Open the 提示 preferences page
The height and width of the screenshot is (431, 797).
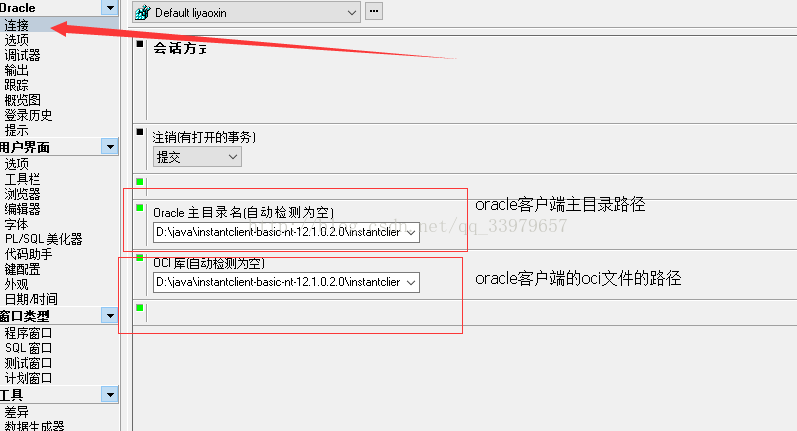tap(16, 130)
